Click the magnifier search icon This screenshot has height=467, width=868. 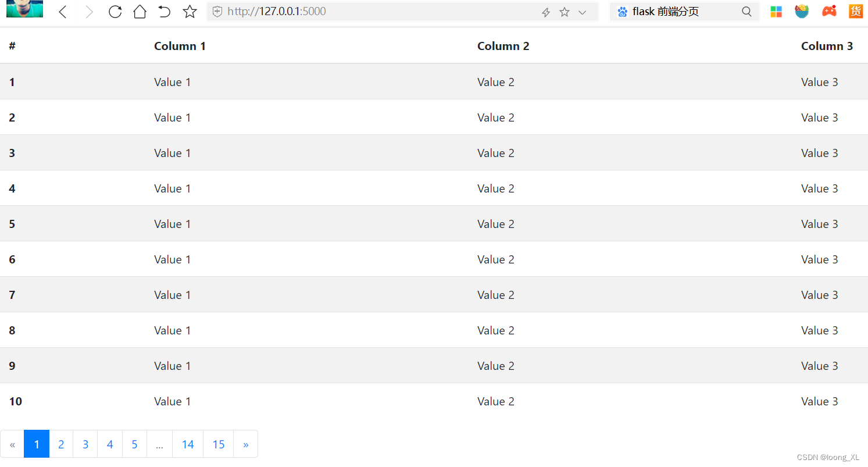click(x=746, y=11)
